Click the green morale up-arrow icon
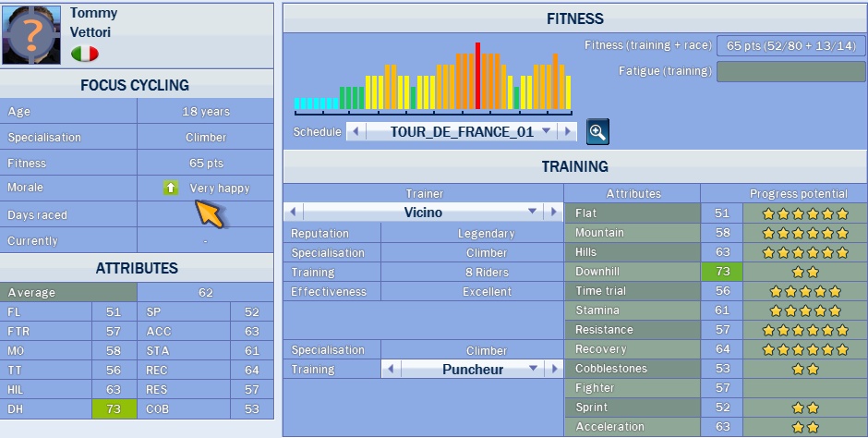Image resolution: width=868 pixels, height=438 pixels. (171, 188)
